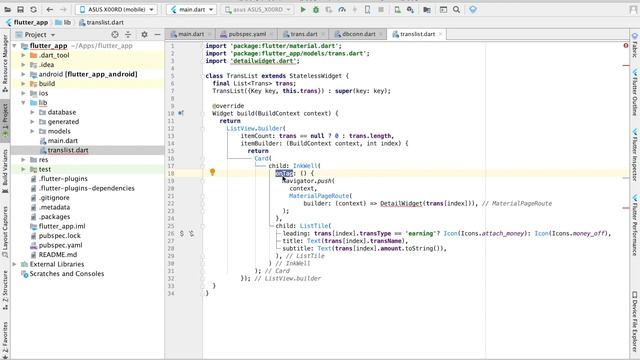The height and width of the screenshot is (360, 640).
Task: Click the locate/scroll-from-source target icon
Action: [x=115, y=35]
